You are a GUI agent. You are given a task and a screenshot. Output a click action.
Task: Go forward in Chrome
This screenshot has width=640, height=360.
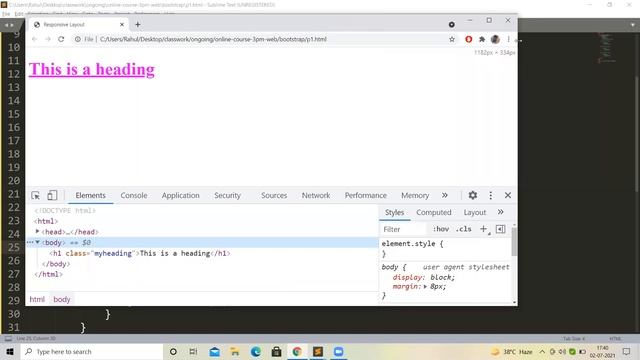click(48, 39)
